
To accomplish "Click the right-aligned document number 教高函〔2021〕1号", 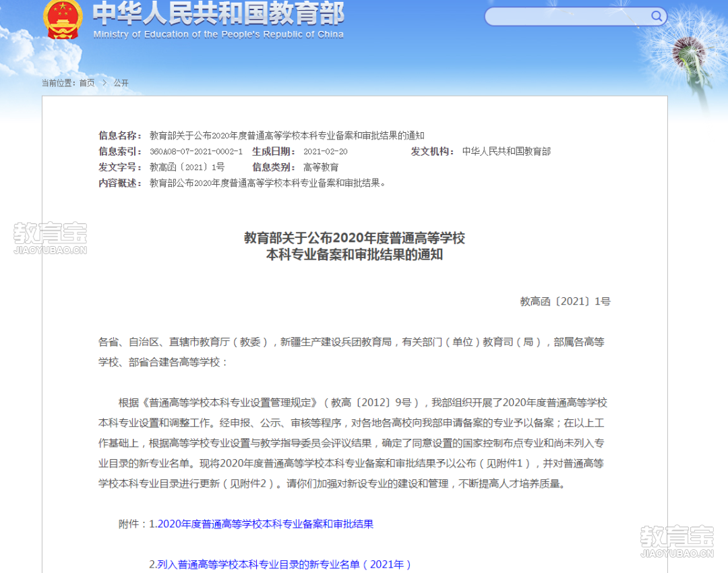I will 565,301.
